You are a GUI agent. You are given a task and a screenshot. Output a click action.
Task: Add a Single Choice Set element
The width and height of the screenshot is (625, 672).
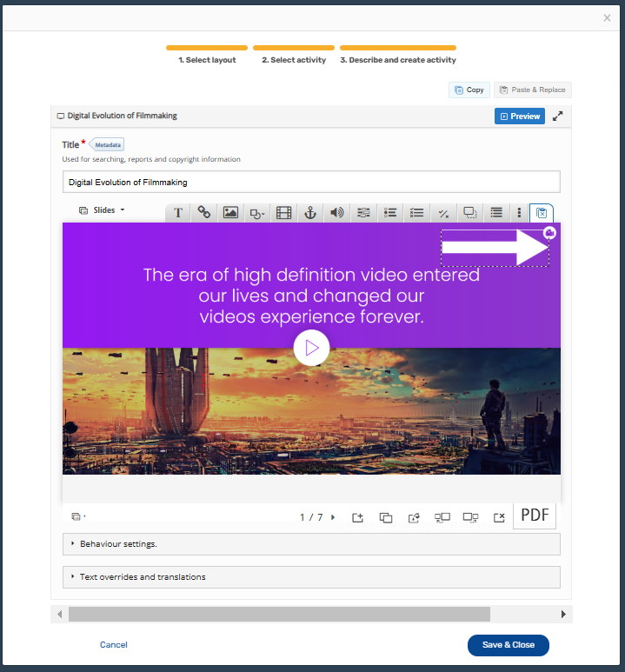[390, 213]
